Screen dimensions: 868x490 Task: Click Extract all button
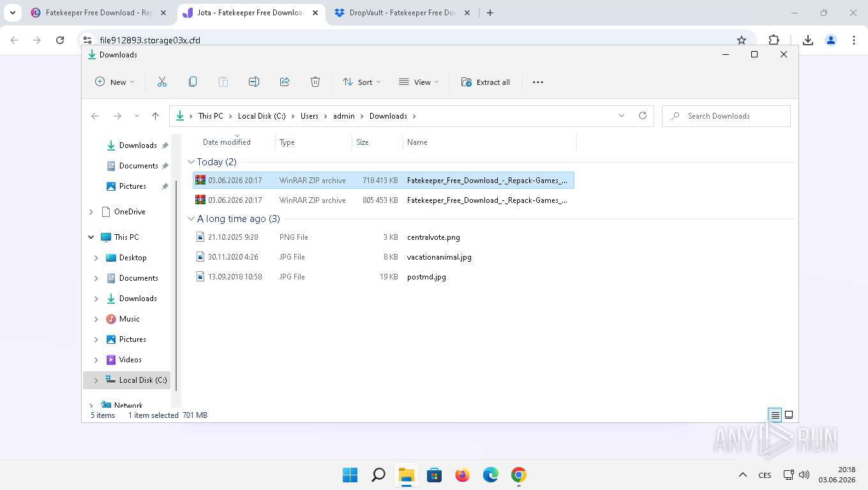click(486, 82)
